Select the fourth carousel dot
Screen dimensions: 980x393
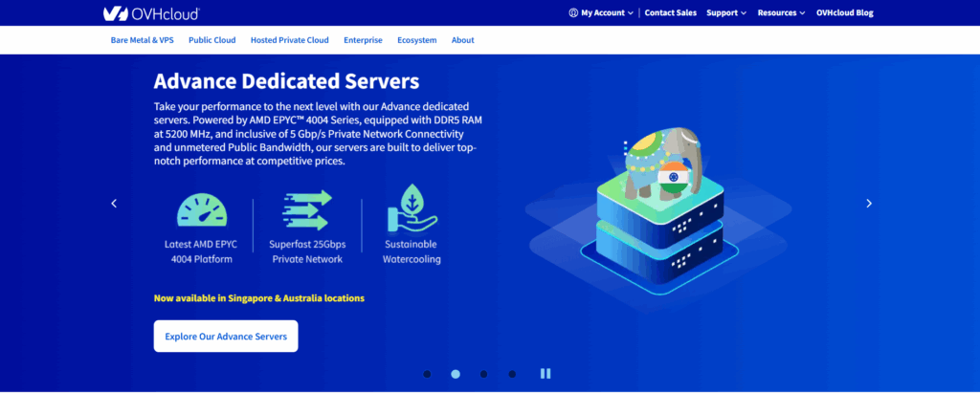[513, 374]
